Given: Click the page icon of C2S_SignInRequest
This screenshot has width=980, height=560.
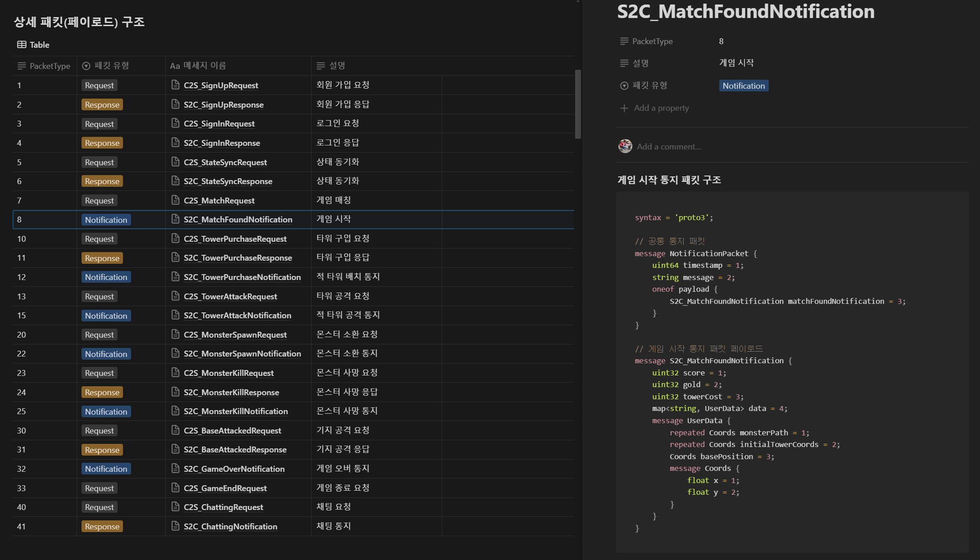Looking at the screenshot, I should click(x=176, y=123).
